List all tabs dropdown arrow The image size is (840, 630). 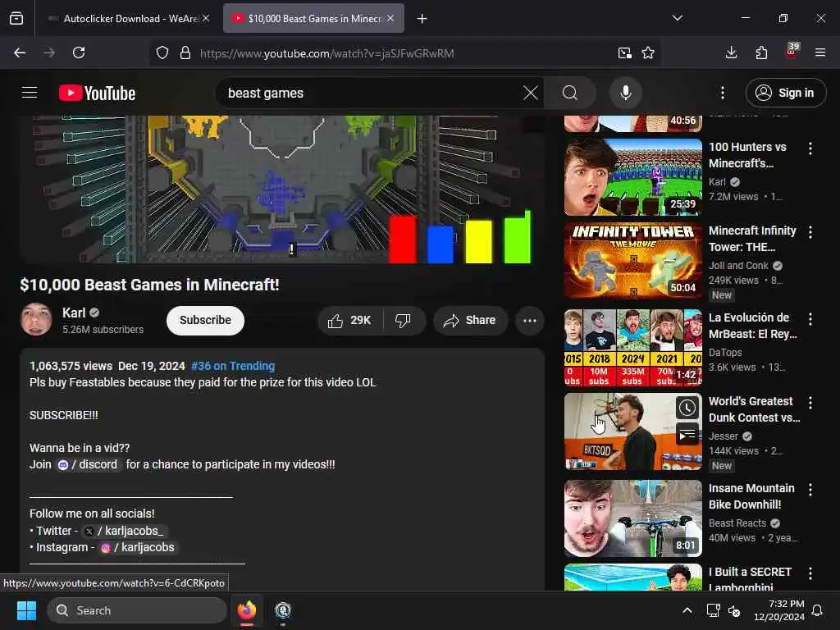(x=677, y=18)
